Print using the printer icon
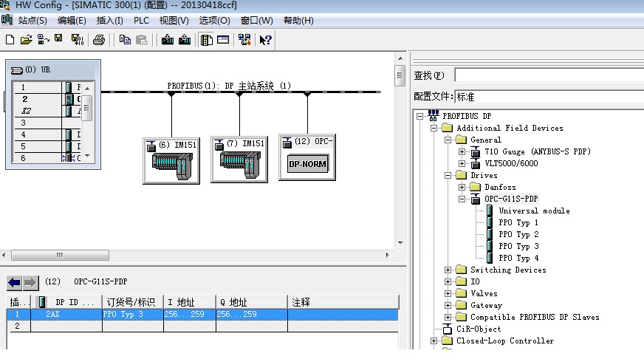 click(98, 40)
